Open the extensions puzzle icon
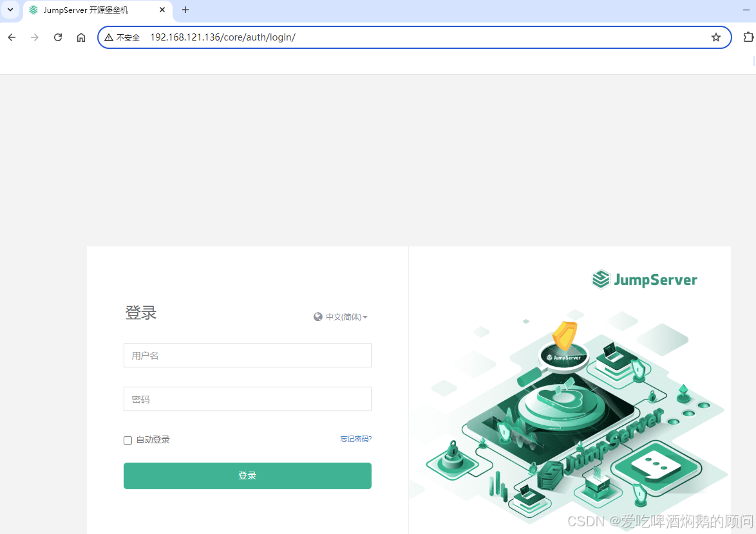 click(x=748, y=37)
